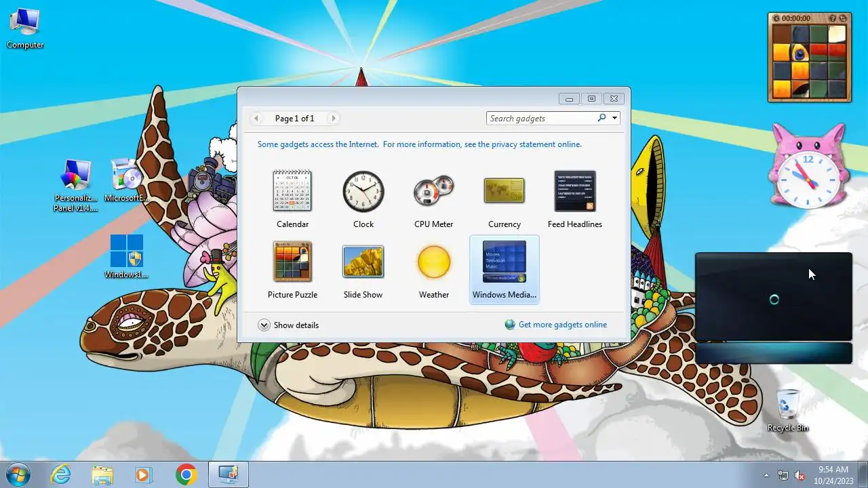This screenshot has height=488, width=868.
Task: Select the CPU Meter gadget
Action: pyautogui.click(x=433, y=199)
